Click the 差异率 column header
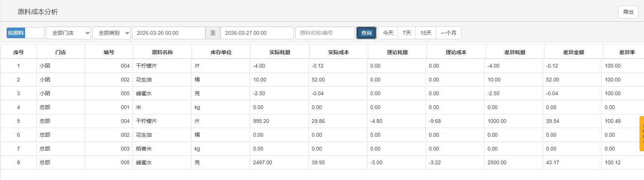644x180 pixels. [627, 52]
